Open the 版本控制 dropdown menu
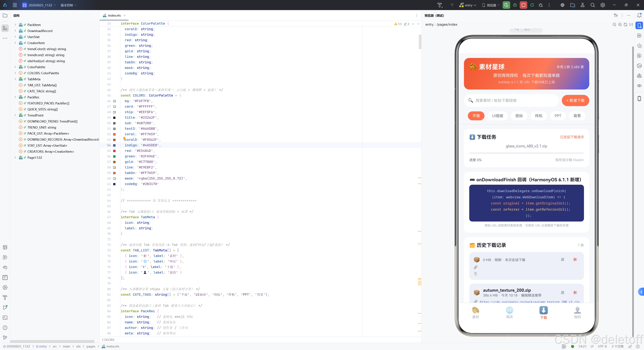The height and width of the screenshot is (350, 644). click(x=68, y=5)
